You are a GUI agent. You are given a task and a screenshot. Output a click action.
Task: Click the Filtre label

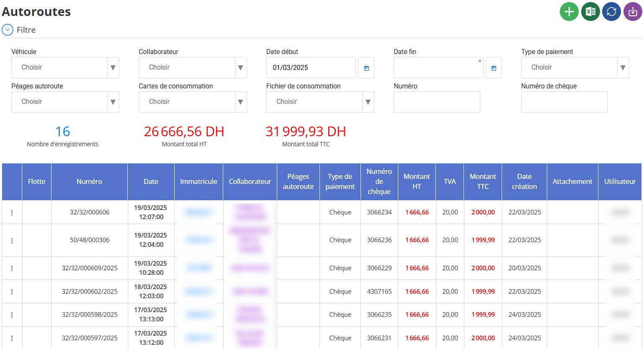tap(26, 30)
